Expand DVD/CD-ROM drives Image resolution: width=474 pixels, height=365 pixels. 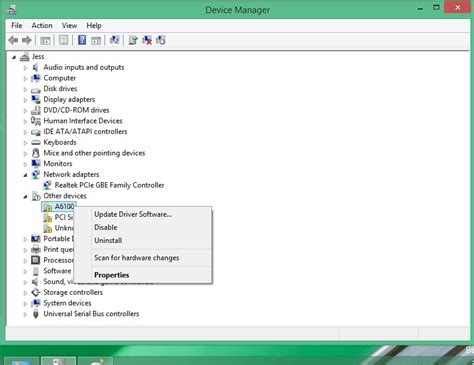click(25, 111)
